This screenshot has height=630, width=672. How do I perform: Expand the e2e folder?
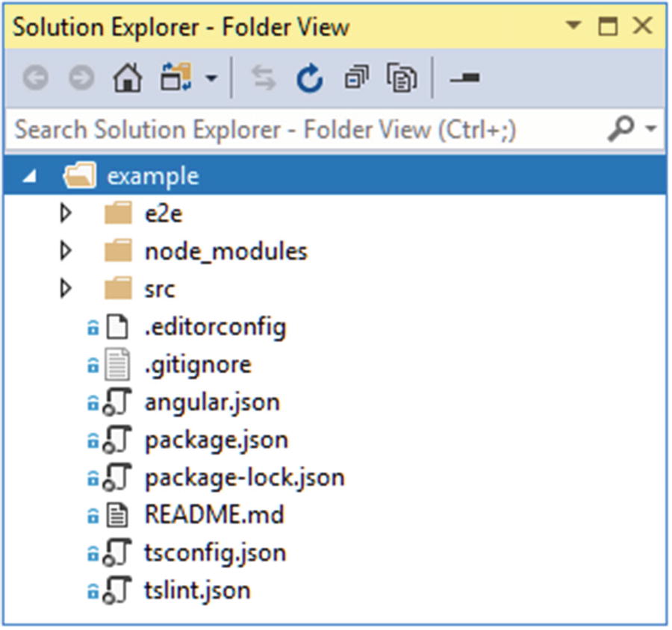[x=66, y=214]
